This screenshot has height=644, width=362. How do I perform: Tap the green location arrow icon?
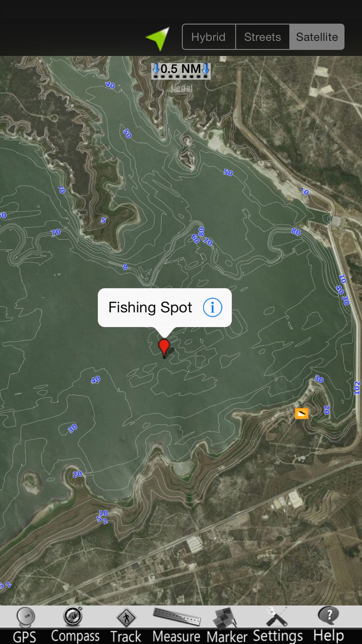158,38
